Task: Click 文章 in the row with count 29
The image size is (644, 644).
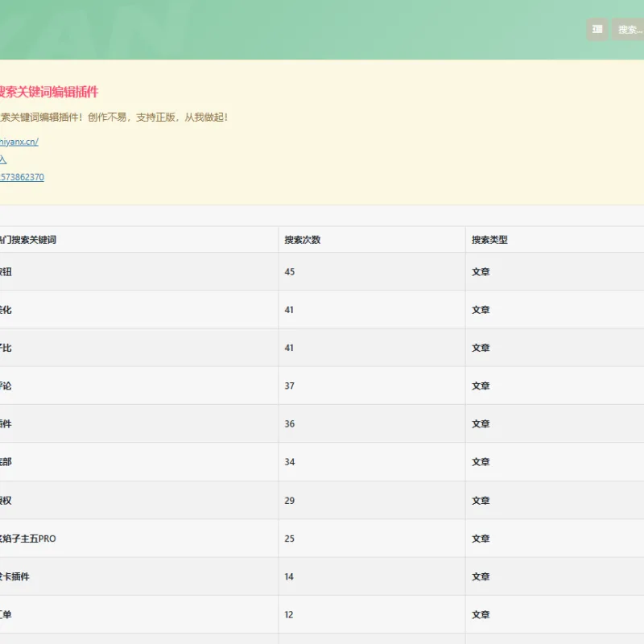Action: tap(481, 500)
